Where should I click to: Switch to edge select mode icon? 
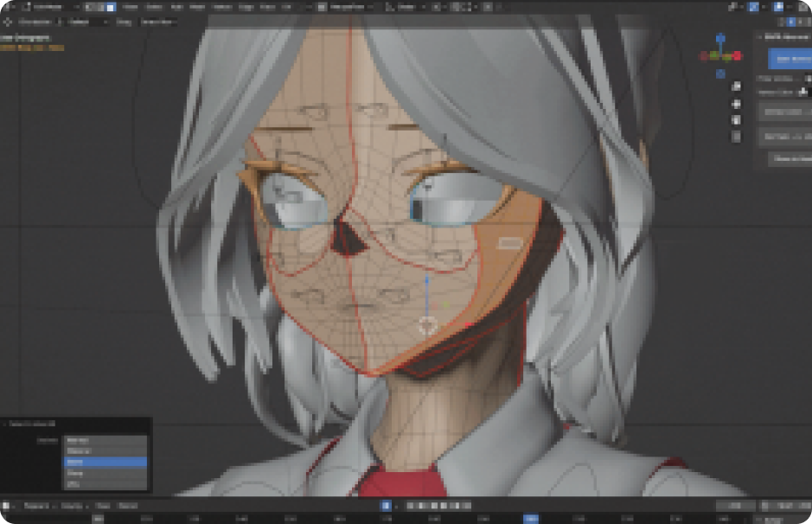click(99, 7)
